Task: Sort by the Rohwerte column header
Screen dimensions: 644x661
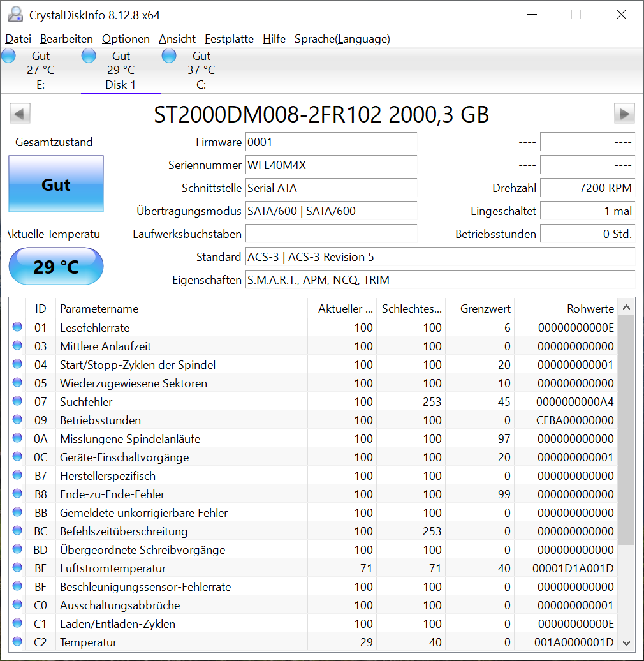Action: 566,309
